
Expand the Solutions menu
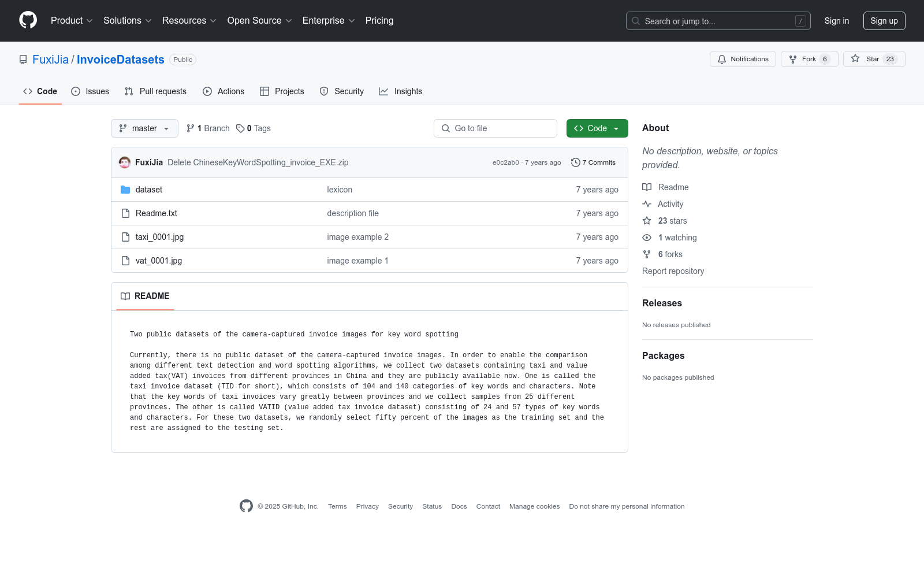(128, 21)
